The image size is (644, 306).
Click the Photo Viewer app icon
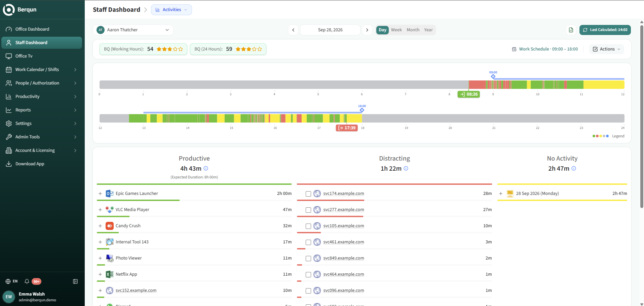pyautogui.click(x=110, y=258)
